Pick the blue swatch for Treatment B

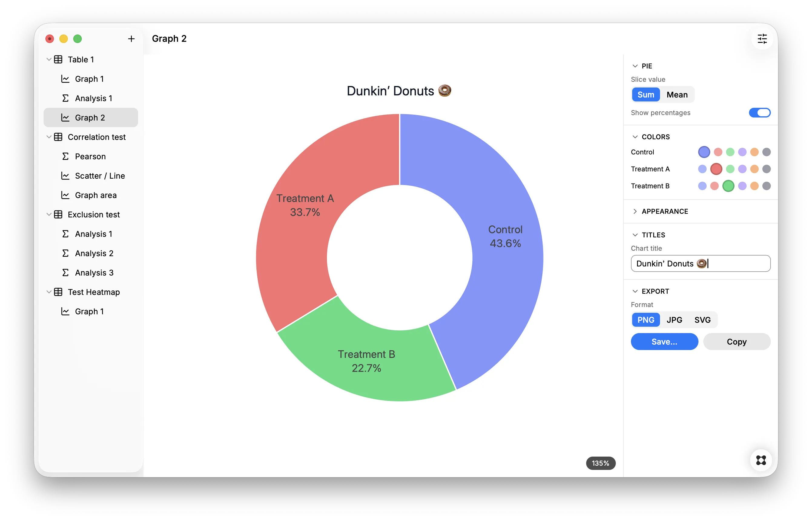click(x=702, y=186)
